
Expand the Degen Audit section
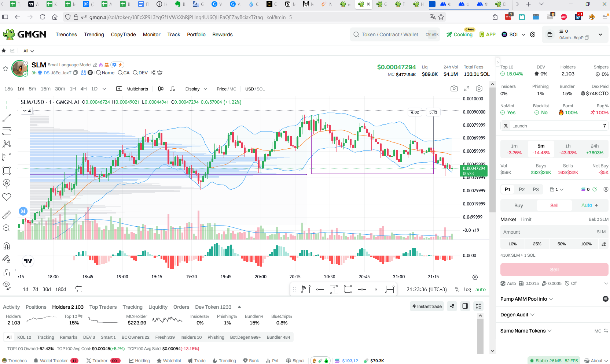click(x=517, y=315)
